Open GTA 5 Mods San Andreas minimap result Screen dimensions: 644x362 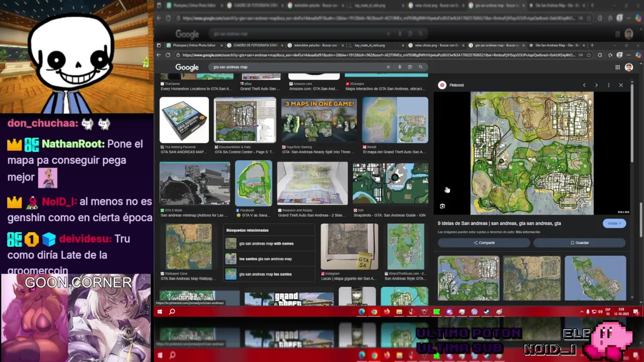195,184
